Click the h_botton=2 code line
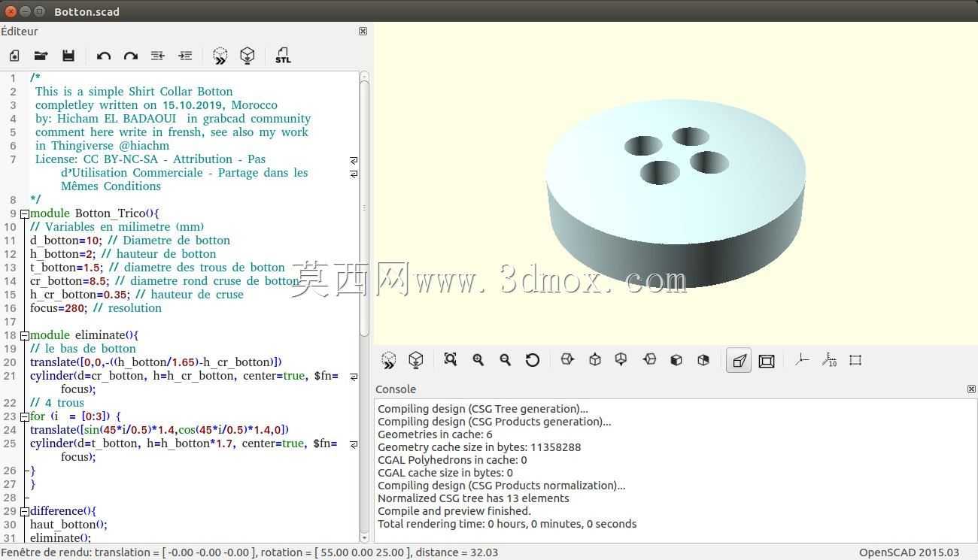This screenshot has width=978, height=560. click(123, 254)
